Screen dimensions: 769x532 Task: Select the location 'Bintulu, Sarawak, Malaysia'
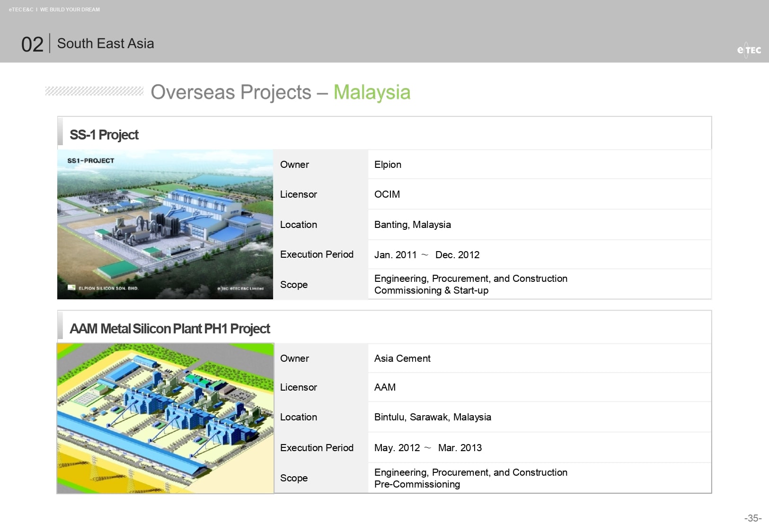coord(433,417)
